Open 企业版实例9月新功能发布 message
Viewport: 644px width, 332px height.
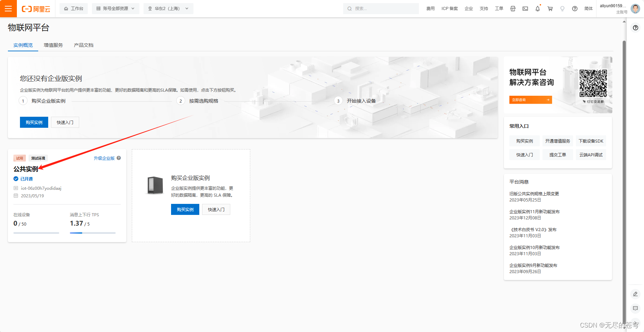[x=534, y=265]
